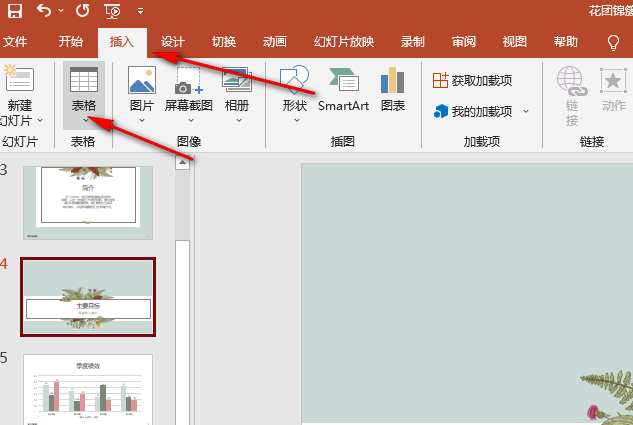
Task: Click the Save icon in title bar
Action: pos(14,12)
